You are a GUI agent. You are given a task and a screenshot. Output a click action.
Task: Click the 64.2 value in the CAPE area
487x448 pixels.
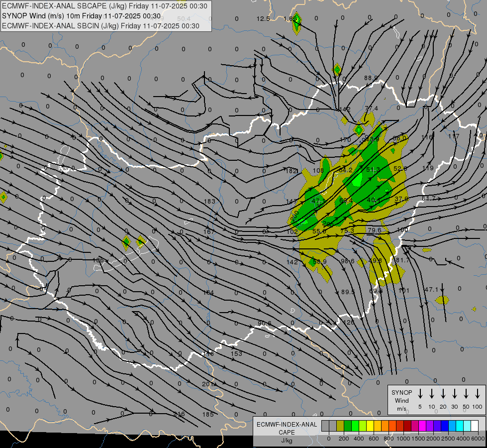(x=346, y=170)
